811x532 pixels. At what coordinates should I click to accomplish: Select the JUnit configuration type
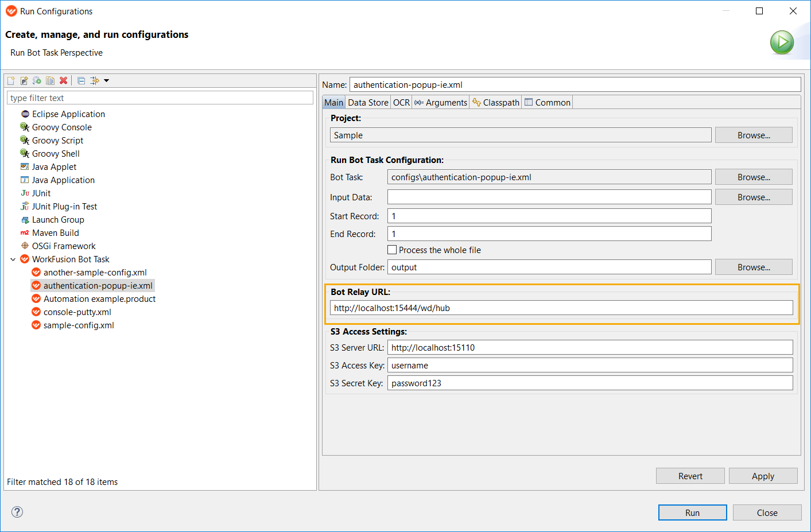[41, 193]
